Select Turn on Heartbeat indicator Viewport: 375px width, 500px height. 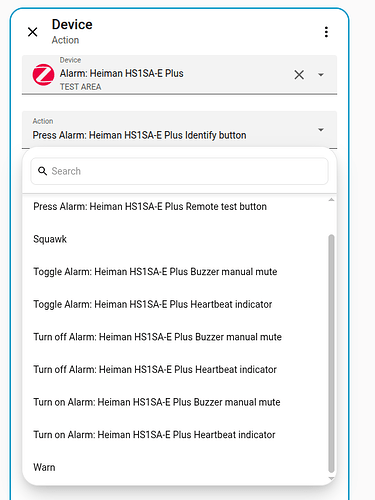[175, 435]
